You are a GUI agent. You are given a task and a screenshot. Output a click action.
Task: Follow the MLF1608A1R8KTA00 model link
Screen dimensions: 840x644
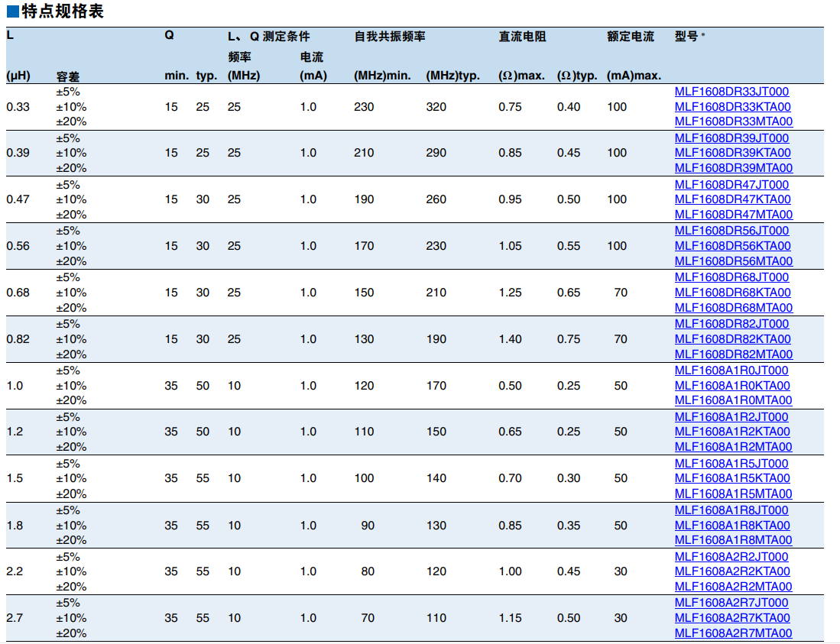(731, 525)
